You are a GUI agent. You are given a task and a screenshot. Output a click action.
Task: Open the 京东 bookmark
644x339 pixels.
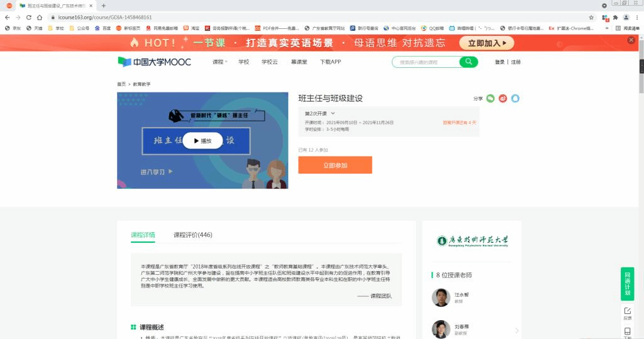[x=13, y=28]
